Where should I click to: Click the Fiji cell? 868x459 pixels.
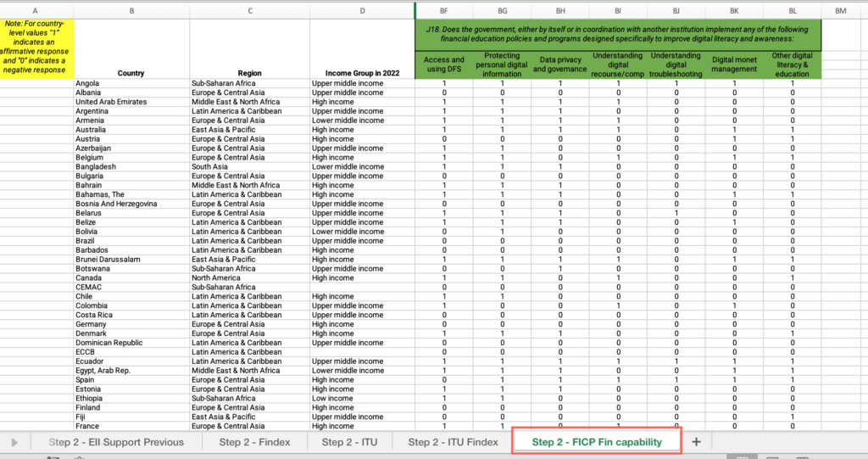click(x=131, y=417)
